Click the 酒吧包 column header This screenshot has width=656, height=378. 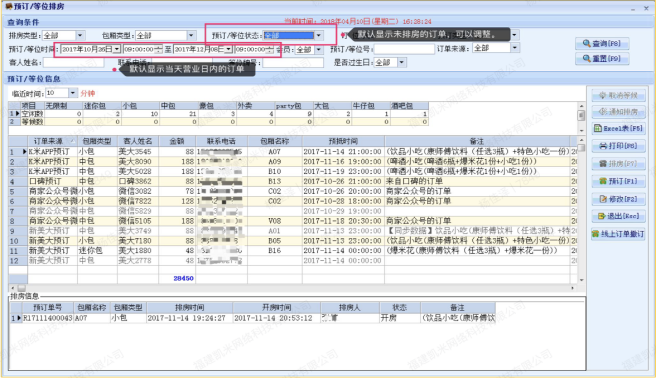pyautogui.click(x=409, y=106)
